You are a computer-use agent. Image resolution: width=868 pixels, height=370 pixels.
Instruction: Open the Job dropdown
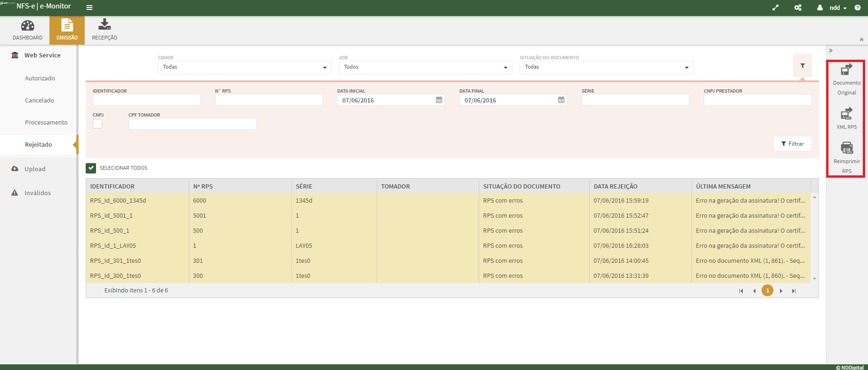pyautogui.click(x=425, y=67)
